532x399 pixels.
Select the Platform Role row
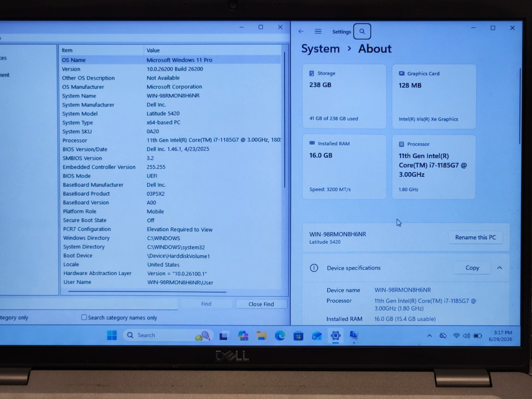(x=171, y=211)
